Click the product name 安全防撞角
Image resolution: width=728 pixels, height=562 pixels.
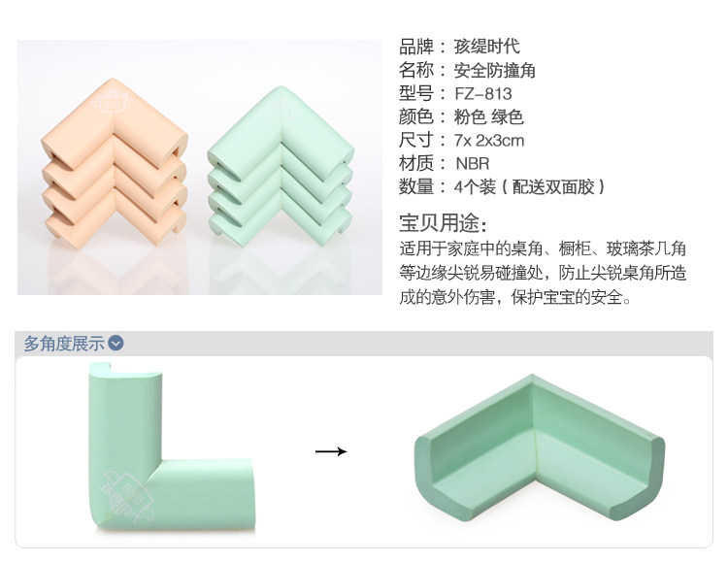coord(494,70)
